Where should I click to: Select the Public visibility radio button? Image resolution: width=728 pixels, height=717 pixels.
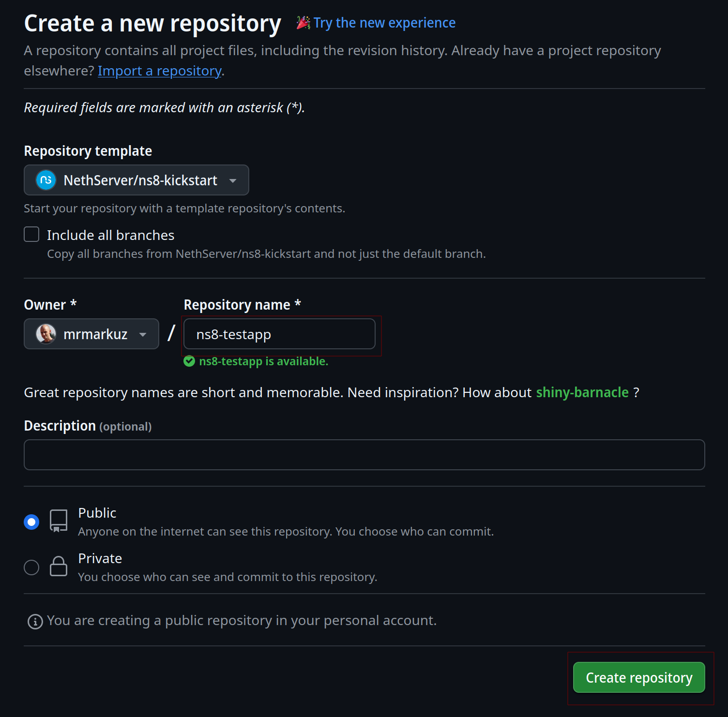pyautogui.click(x=31, y=522)
